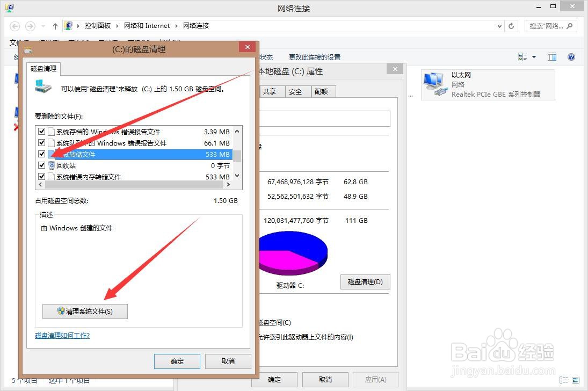Click the preview pane icon

coord(551,56)
